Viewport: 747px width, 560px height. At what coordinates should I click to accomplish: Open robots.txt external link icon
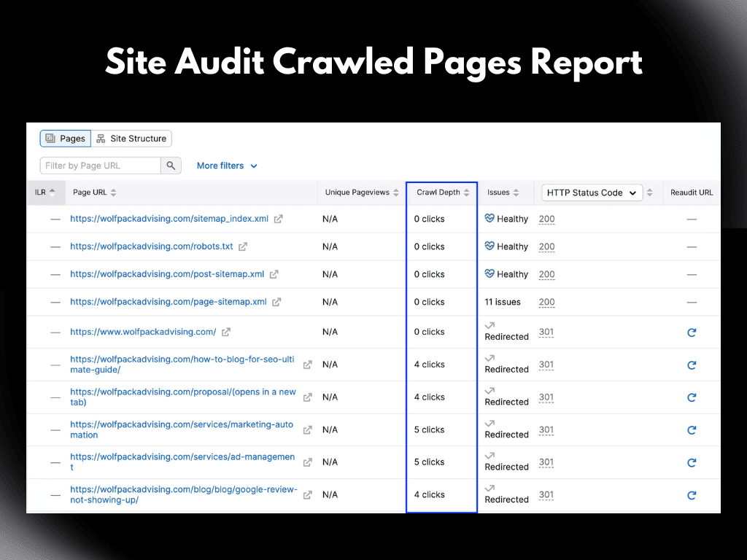coord(243,246)
